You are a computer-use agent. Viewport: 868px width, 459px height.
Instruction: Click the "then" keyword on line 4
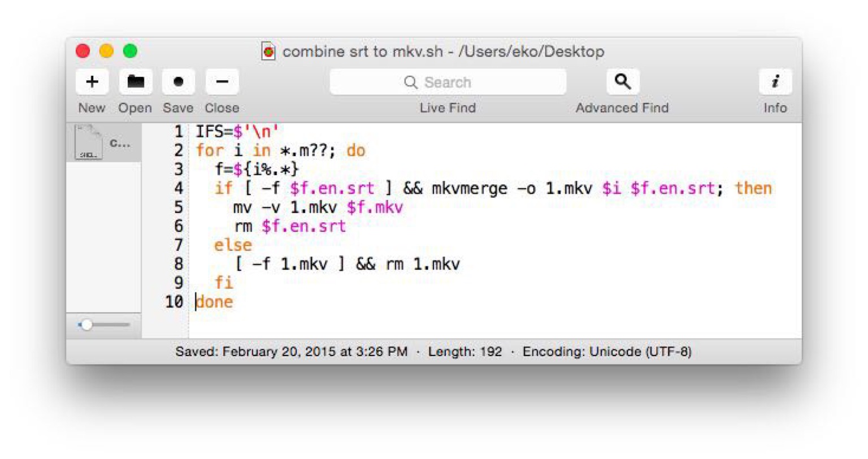click(x=753, y=188)
